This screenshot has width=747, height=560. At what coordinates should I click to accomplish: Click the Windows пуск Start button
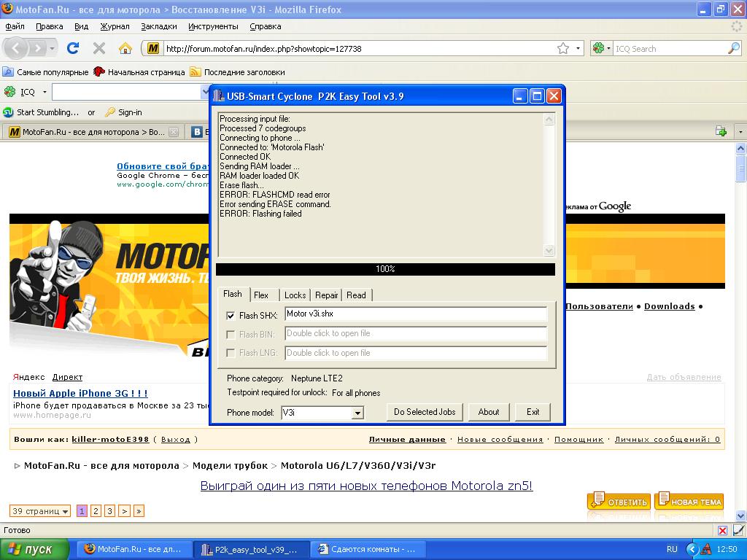pyautogui.click(x=34, y=550)
